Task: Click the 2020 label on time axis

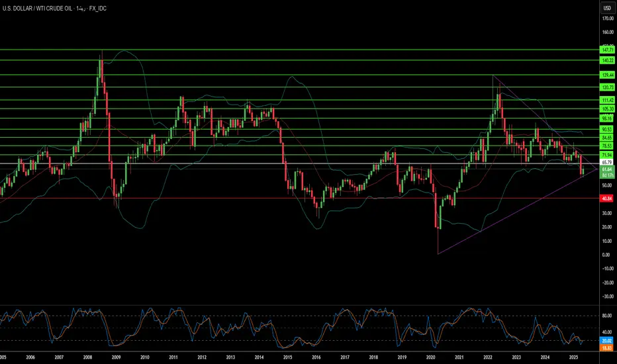Action: point(430,357)
